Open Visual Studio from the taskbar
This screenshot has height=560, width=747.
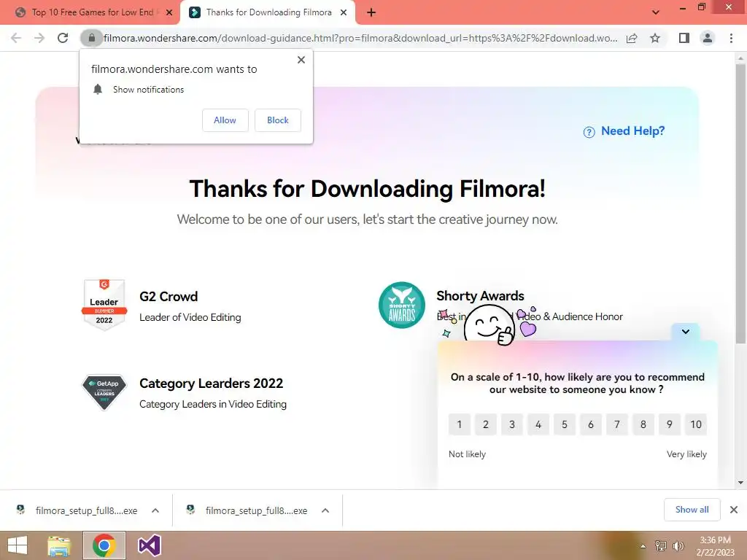point(149,545)
